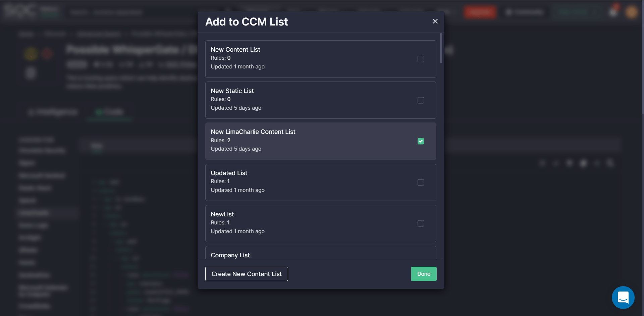This screenshot has width=644, height=316.
Task: Toggle the NewList checkbox
Action: click(x=421, y=223)
